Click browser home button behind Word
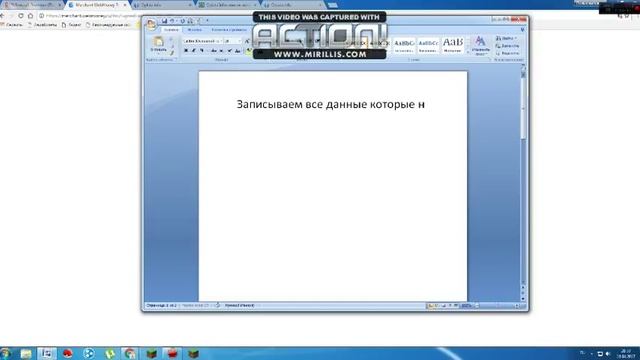Screen dimensions: 640x360 pyautogui.click(x=31, y=16)
